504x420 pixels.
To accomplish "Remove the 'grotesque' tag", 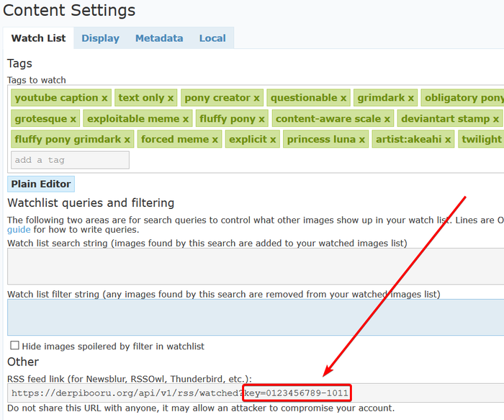I will coord(73,119).
